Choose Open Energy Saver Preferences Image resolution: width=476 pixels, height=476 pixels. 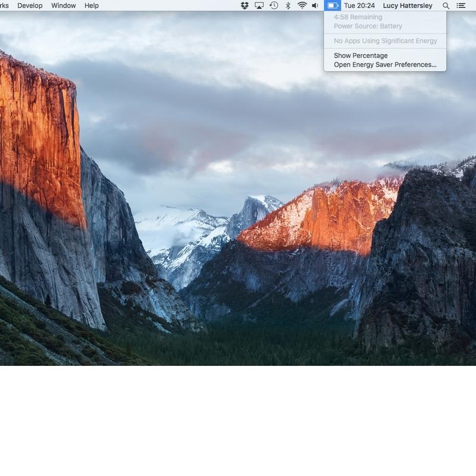385,65
